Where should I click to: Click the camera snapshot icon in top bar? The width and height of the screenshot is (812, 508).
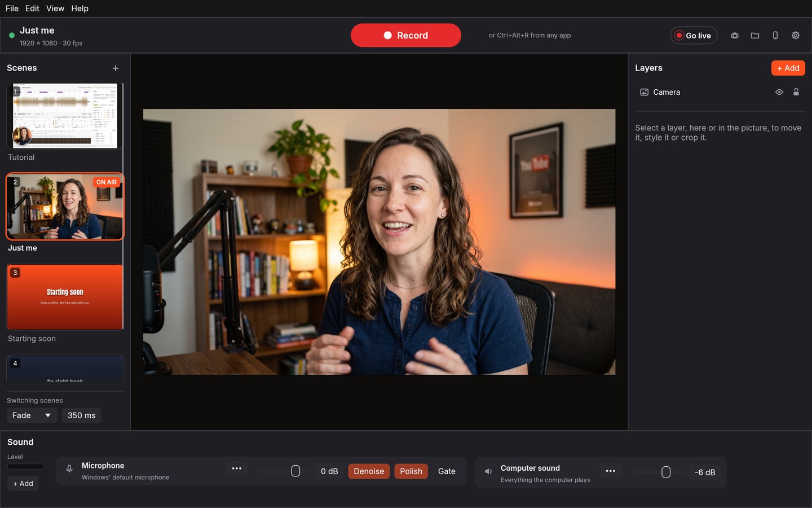coord(735,36)
